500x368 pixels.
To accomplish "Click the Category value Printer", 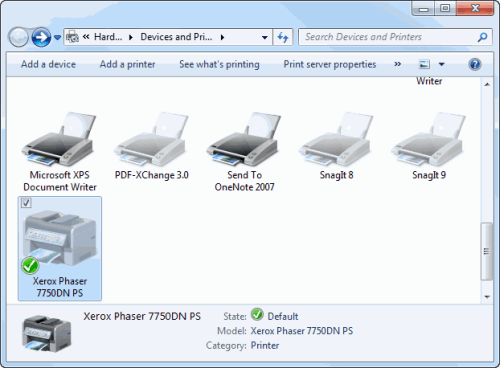I will click(265, 346).
